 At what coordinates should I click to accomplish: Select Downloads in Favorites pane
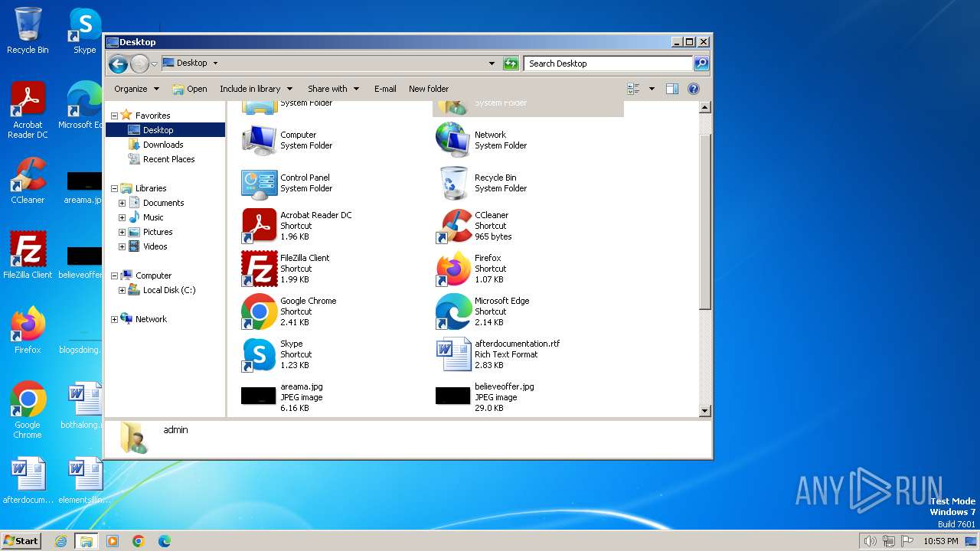click(x=162, y=145)
